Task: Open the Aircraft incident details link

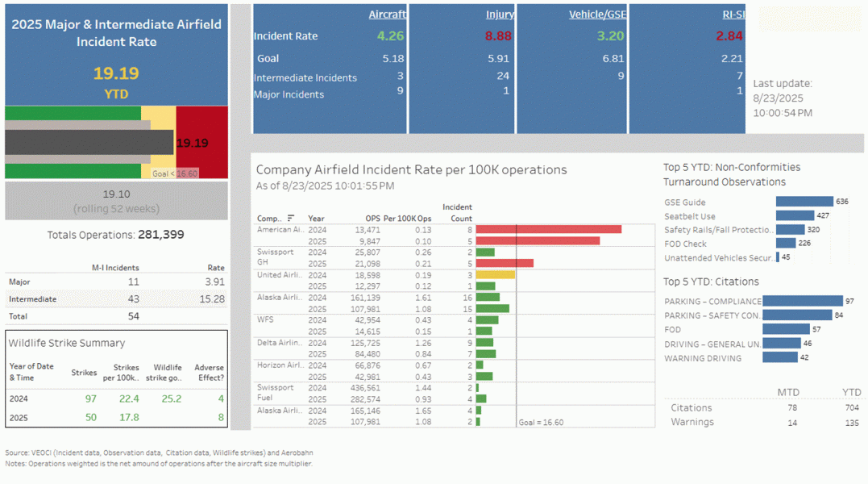Action: tap(387, 14)
